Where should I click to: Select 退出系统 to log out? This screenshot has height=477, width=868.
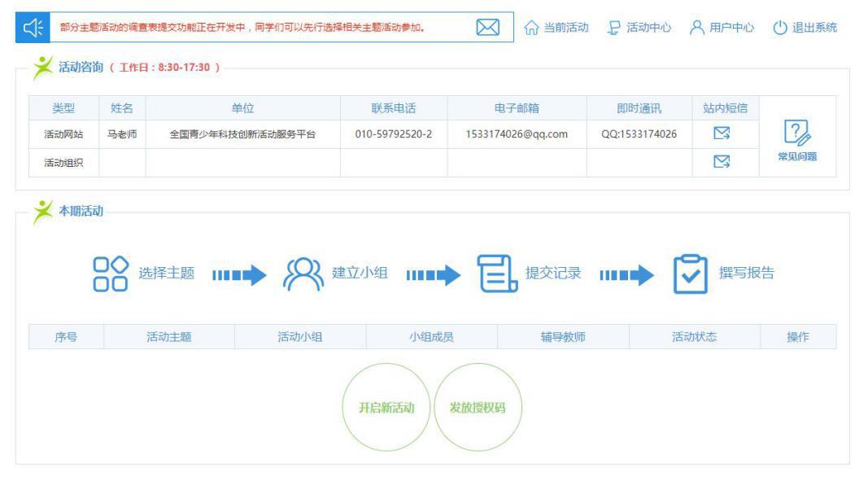pyautogui.click(x=814, y=28)
